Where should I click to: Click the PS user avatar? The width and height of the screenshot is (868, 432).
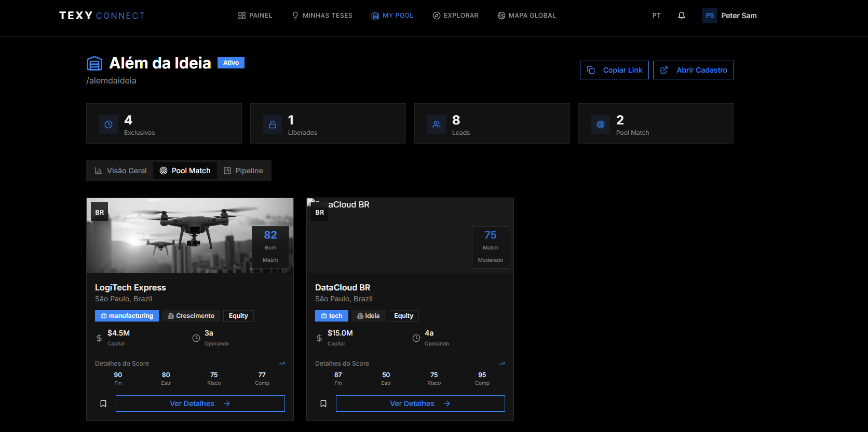point(710,16)
